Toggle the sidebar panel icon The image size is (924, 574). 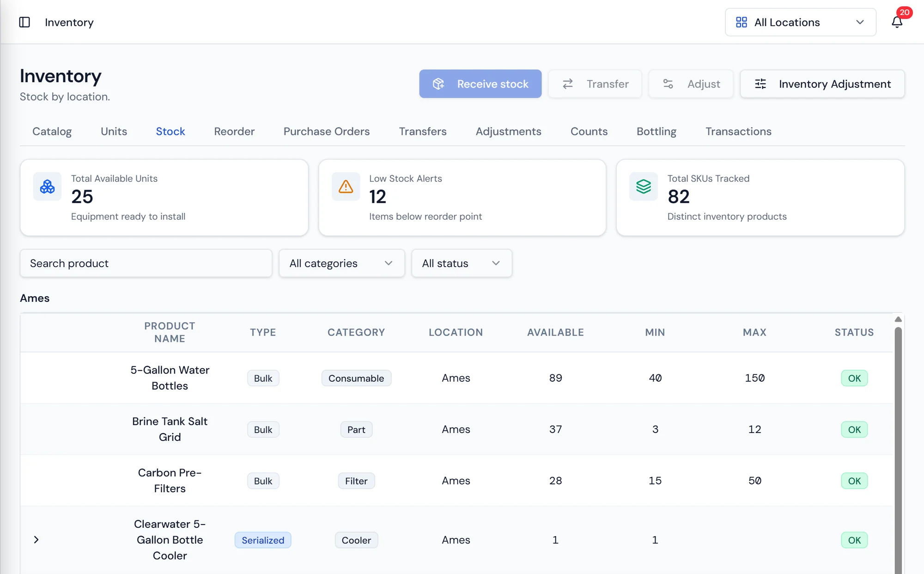(x=24, y=22)
